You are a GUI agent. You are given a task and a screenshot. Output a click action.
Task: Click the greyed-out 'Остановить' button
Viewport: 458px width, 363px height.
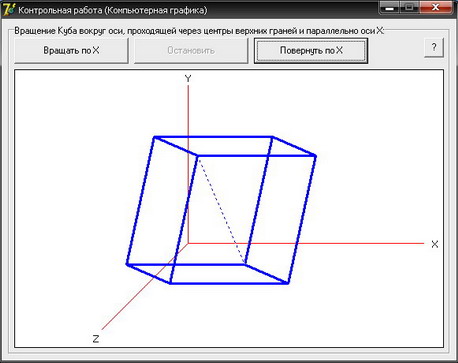(x=191, y=51)
